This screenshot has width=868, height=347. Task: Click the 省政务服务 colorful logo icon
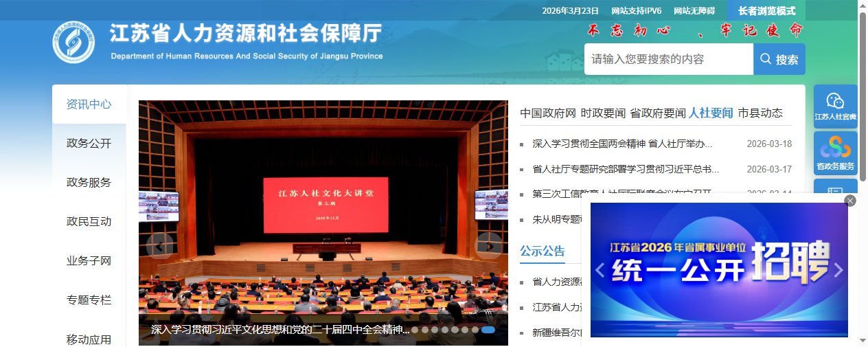pos(835,147)
